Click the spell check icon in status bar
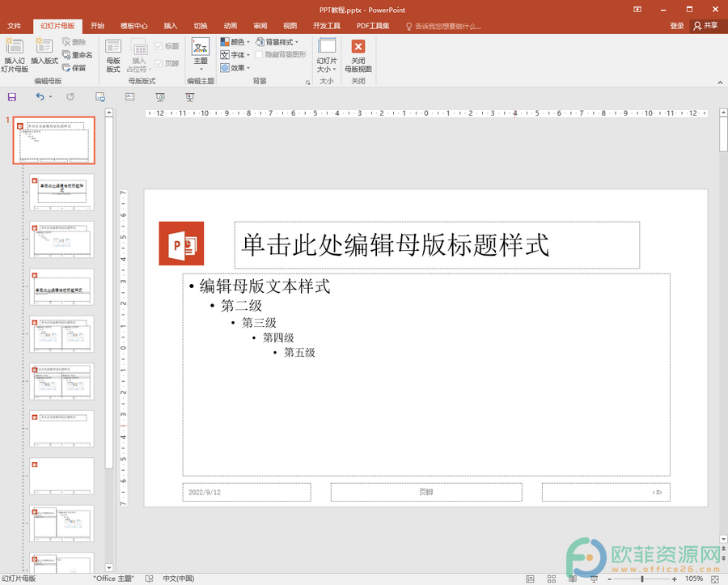 pos(149,579)
